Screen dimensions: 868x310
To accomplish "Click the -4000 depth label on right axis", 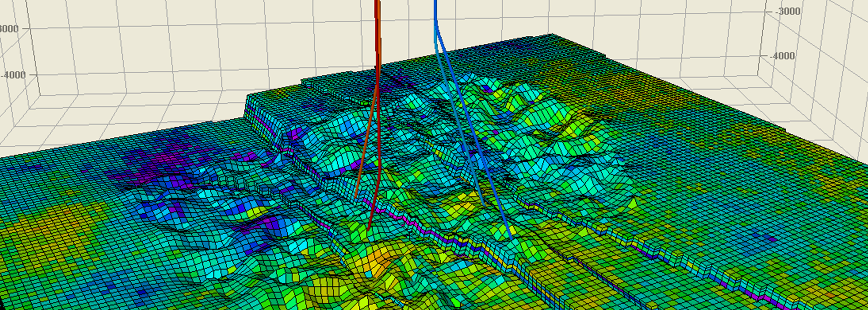I will [782, 56].
